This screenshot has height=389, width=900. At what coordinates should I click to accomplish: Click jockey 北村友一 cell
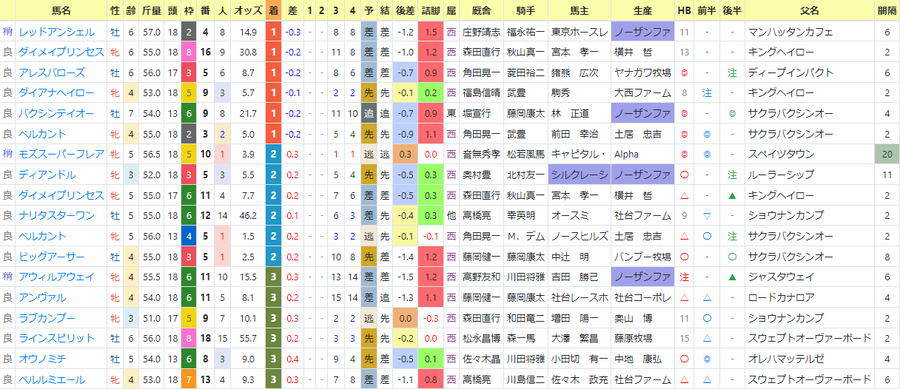pyautogui.click(x=526, y=175)
